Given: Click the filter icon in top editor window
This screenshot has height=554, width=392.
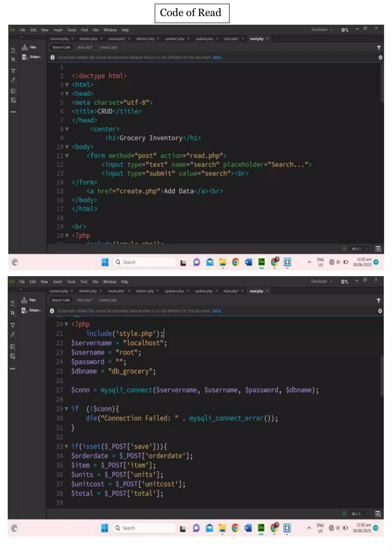Looking at the screenshot, I should click(x=379, y=48).
